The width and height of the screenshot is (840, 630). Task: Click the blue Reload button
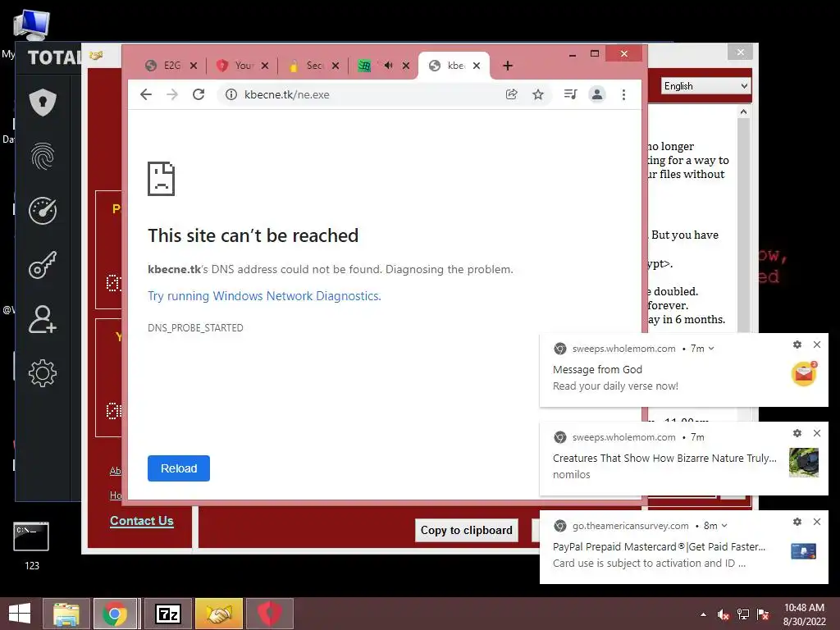click(x=178, y=468)
